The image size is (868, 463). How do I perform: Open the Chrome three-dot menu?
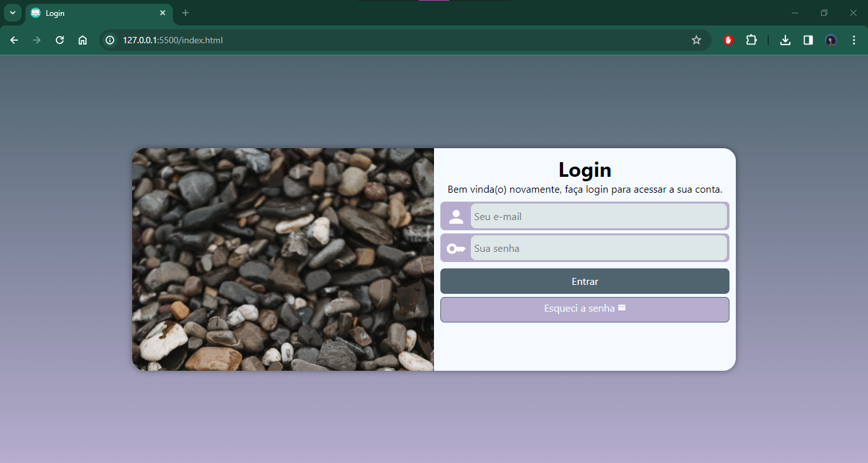[x=854, y=40]
